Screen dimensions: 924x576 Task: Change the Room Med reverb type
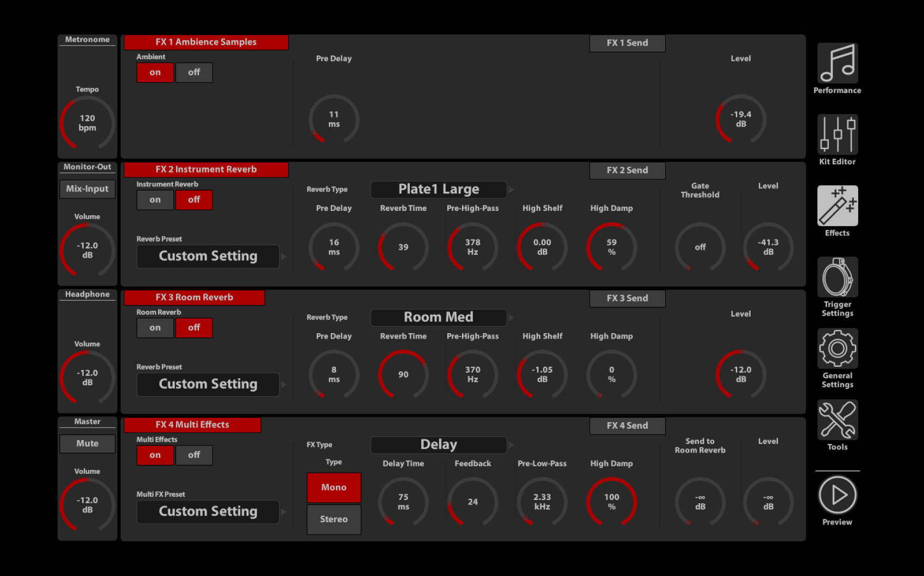click(x=439, y=317)
